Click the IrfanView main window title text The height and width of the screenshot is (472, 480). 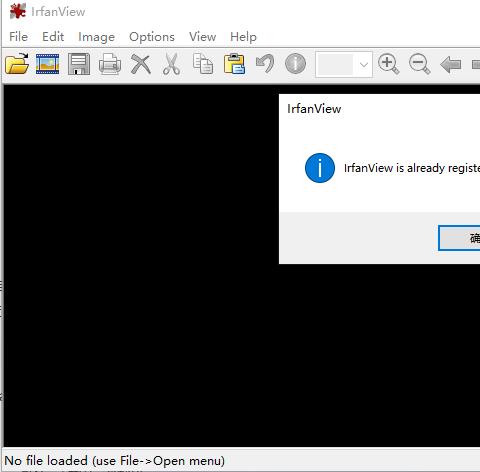[x=58, y=12]
